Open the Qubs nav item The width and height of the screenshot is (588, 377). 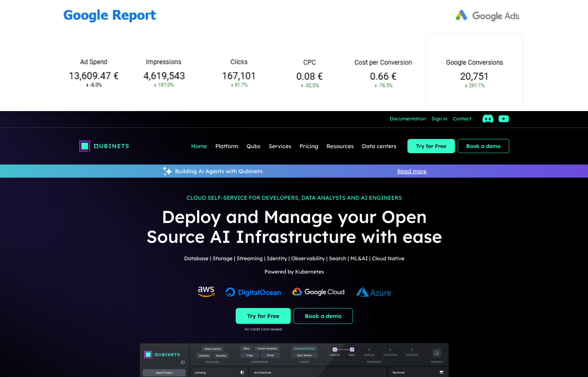click(253, 146)
